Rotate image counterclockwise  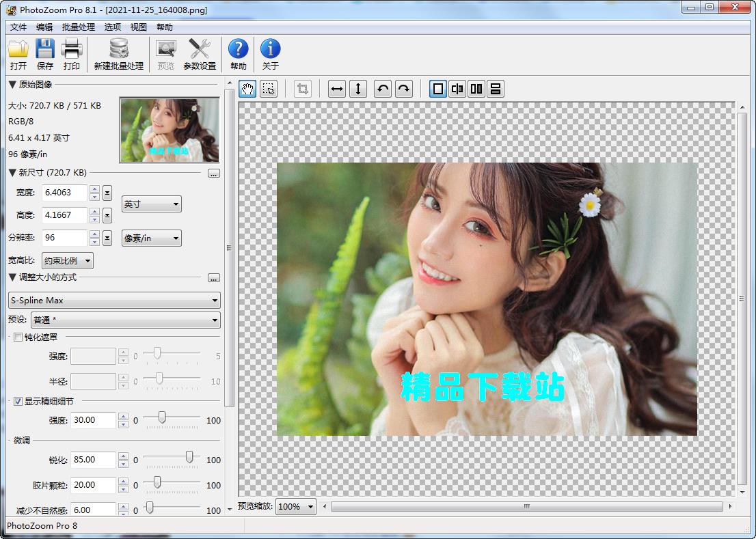point(383,89)
